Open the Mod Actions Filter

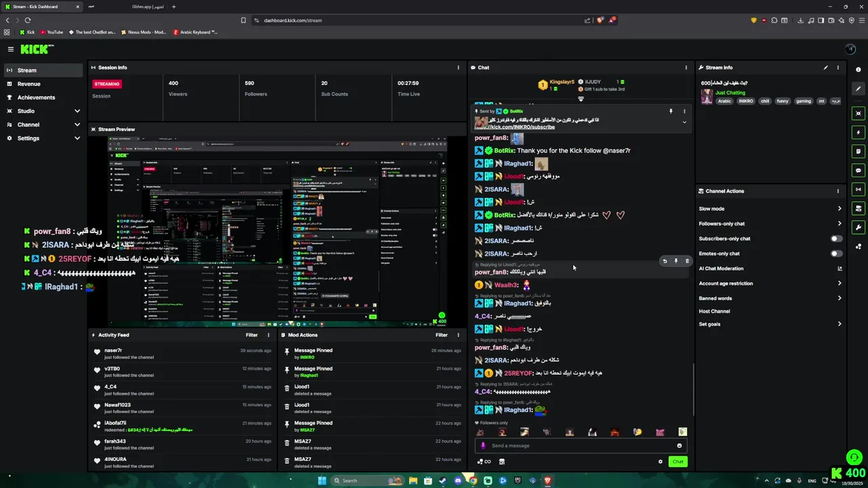tap(441, 335)
